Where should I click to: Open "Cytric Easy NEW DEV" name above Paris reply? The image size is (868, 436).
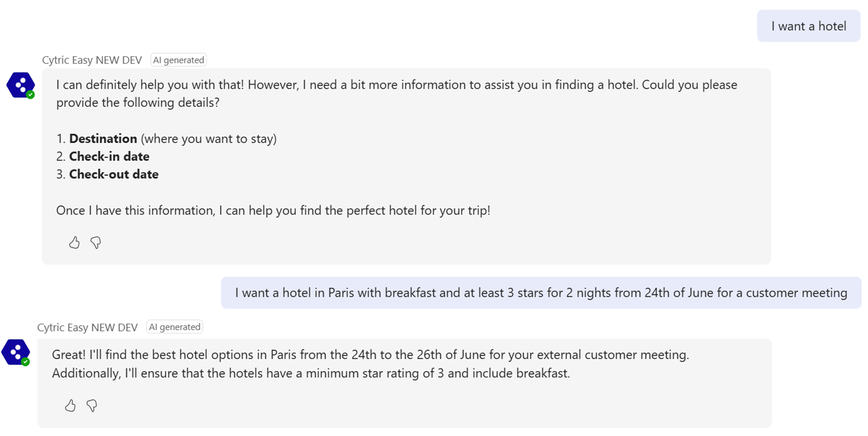pyautogui.click(x=87, y=327)
